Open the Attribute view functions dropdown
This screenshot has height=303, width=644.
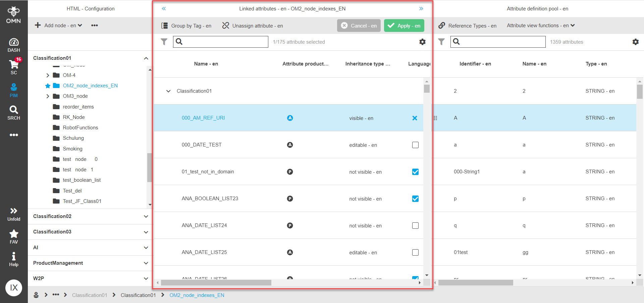click(x=540, y=25)
